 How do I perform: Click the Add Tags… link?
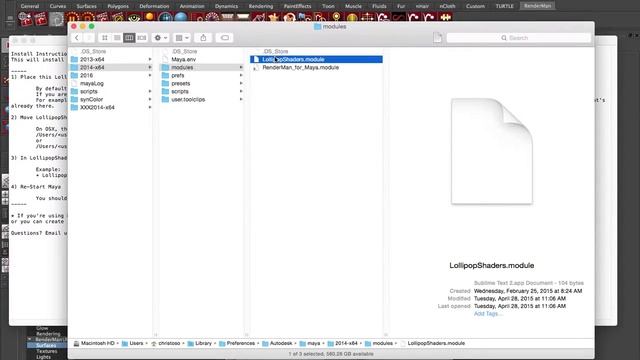point(488,313)
